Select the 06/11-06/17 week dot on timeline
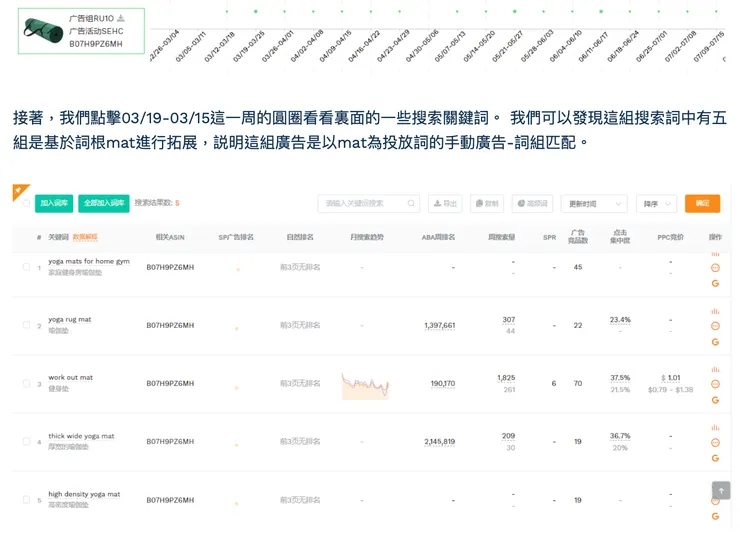This screenshot has height=542, width=740. pos(601,11)
